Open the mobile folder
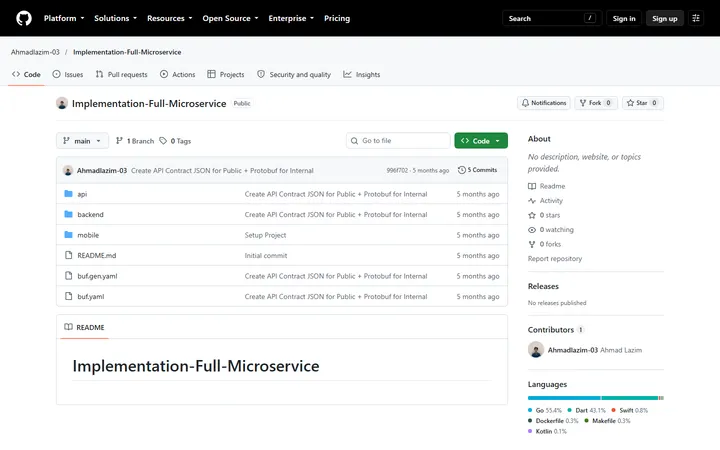 pyautogui.click(x=88, y=235)
